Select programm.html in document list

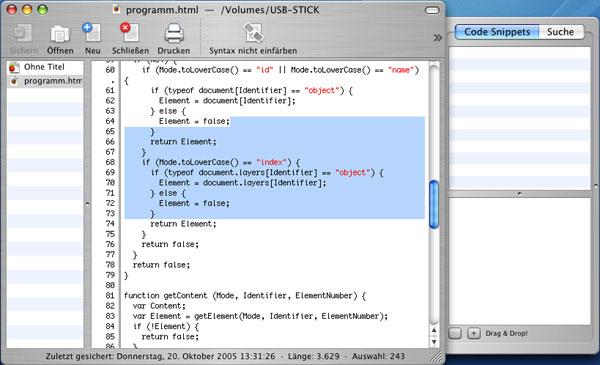[45, 81]
